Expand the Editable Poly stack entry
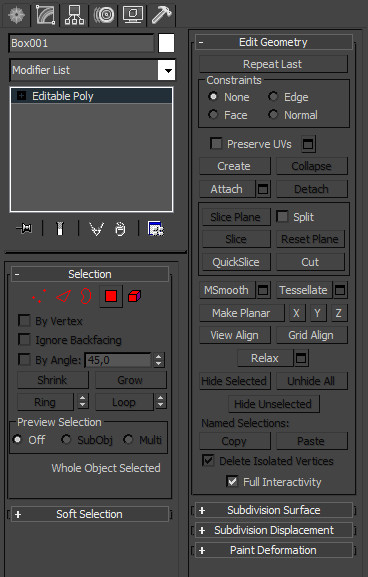The height and width of the screenshot is (577, 368). pyautogui.click(x=21, y=96)
